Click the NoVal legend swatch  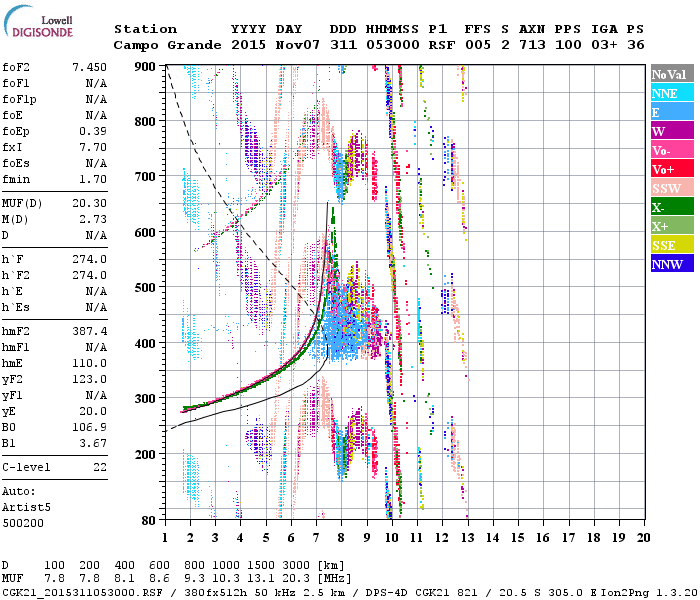pos(672,74)
